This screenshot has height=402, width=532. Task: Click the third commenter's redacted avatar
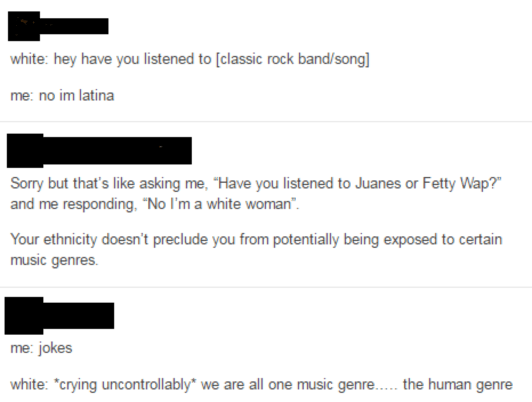(x=23, y=315)
